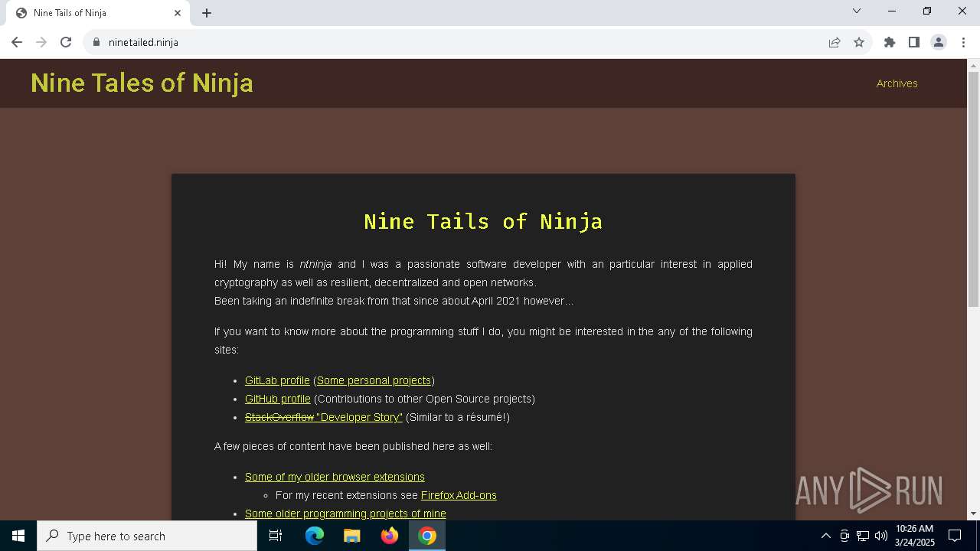
Task: Bookmark this page with star icon
Action: pos(859,42)
